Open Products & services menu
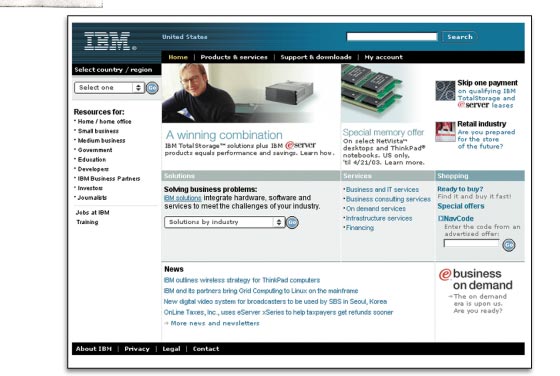This screenshot has width=560, height=376. click(x=234, y=57)
